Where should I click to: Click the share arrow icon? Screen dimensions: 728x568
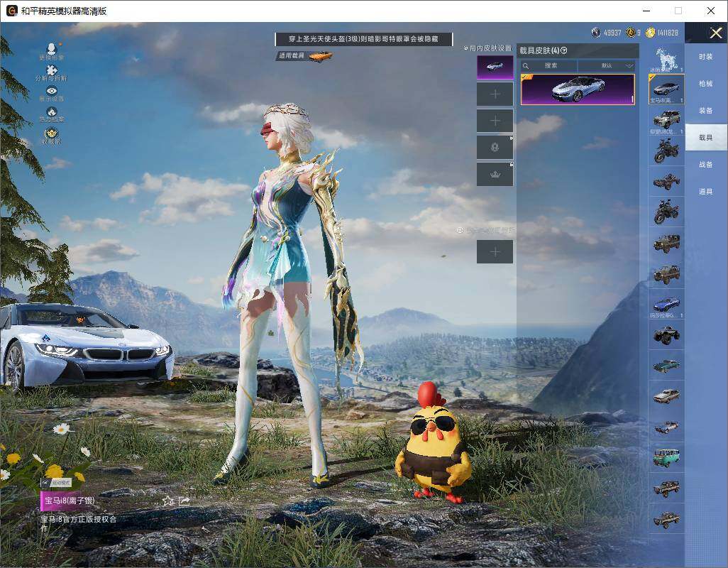(184, 501)
